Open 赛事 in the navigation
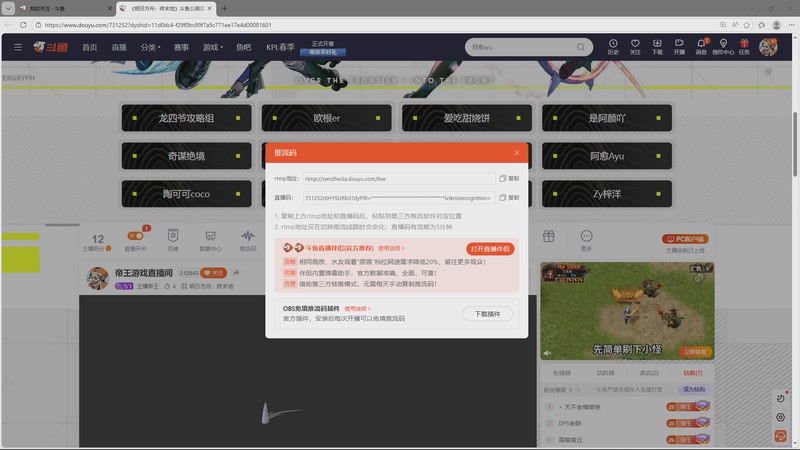Viewport: 800px width, 450px height. 181,47
